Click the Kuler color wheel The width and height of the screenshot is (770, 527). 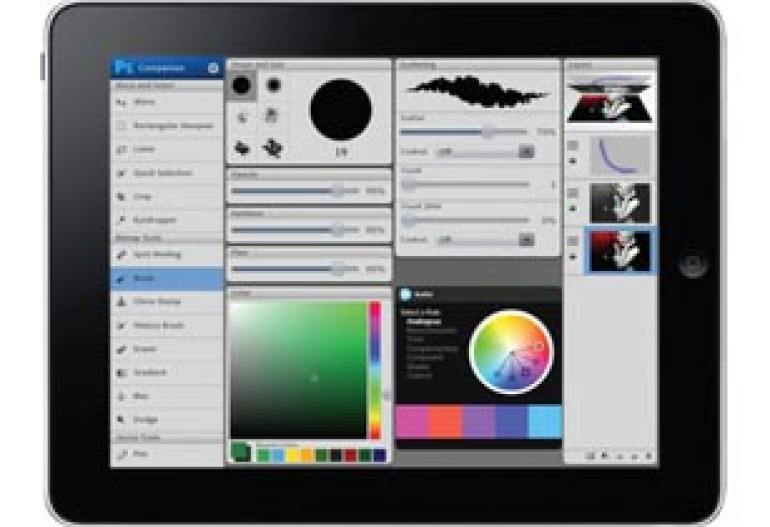(511, 352)
